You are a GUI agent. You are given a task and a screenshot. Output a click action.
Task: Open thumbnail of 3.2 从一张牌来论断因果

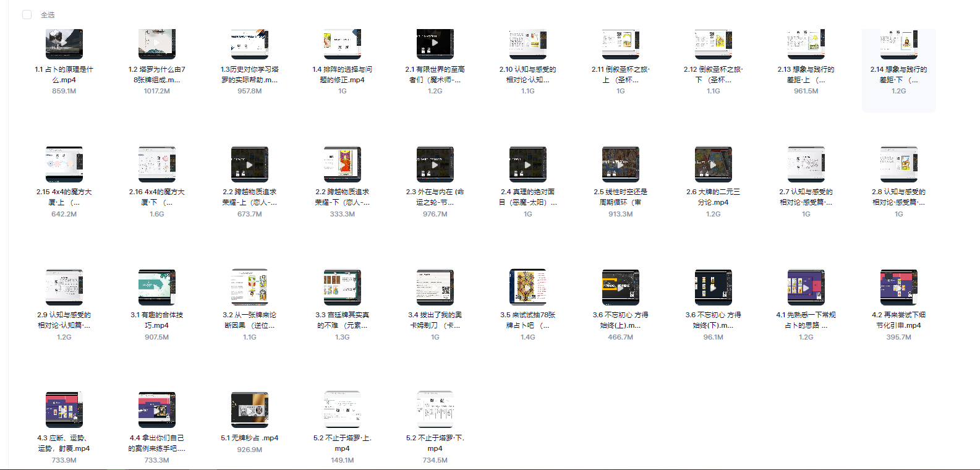[x=250, y=288]
